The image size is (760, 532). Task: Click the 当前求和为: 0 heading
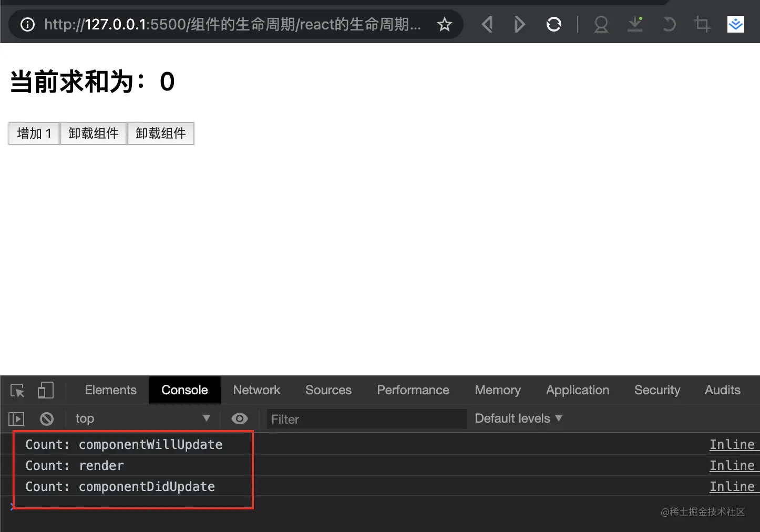(93, 82)
